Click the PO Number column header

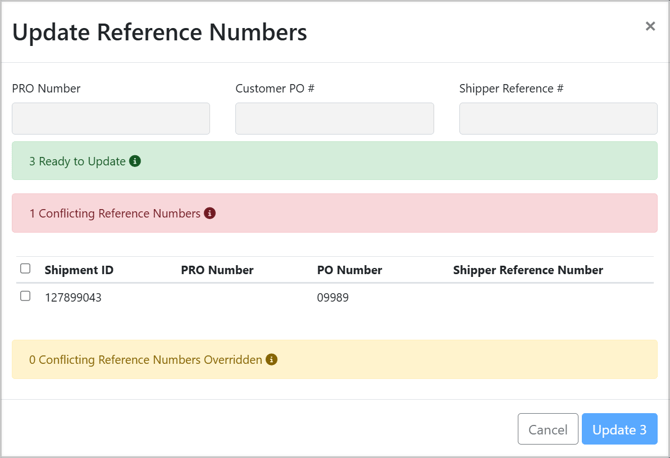point(349,270)
